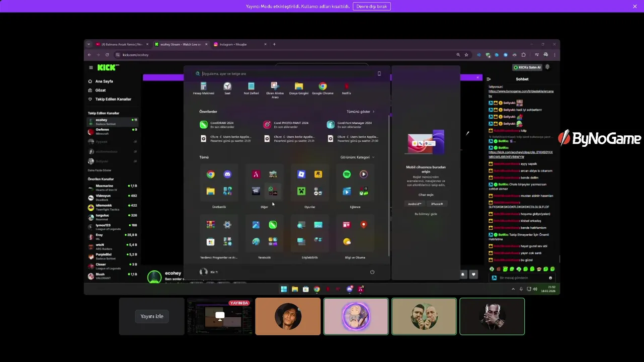This screenshot has width=644, height=362.
Task: Click the Start menu power button
Action: (372, 272)
